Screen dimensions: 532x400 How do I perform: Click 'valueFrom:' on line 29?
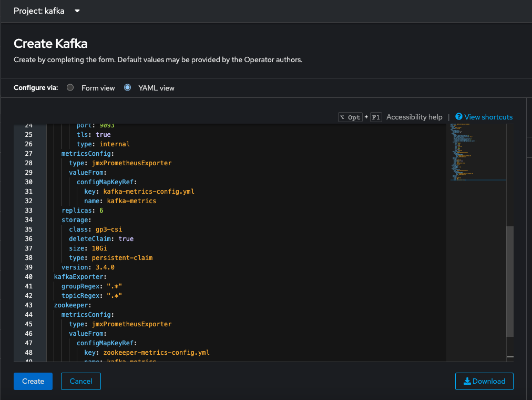[88, 173]
